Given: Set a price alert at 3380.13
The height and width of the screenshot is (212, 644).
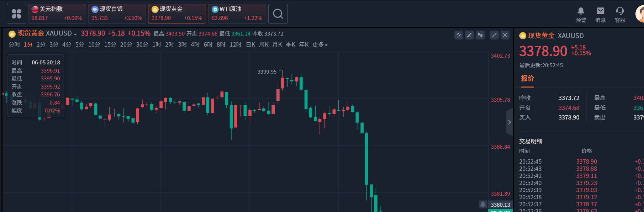Looking at the screenshot, I should tap(483, 204).
